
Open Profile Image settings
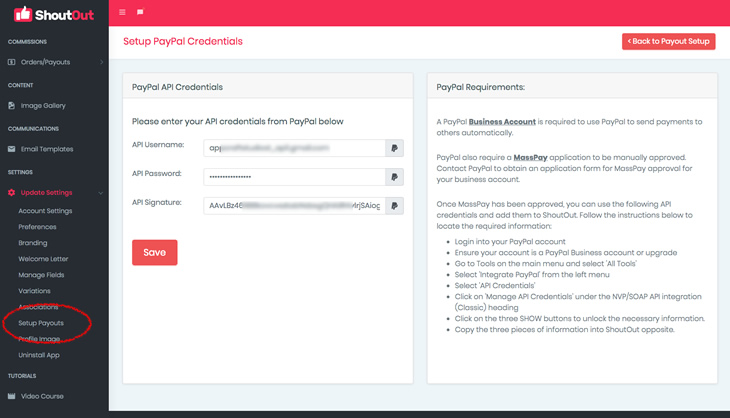(39, 339)
